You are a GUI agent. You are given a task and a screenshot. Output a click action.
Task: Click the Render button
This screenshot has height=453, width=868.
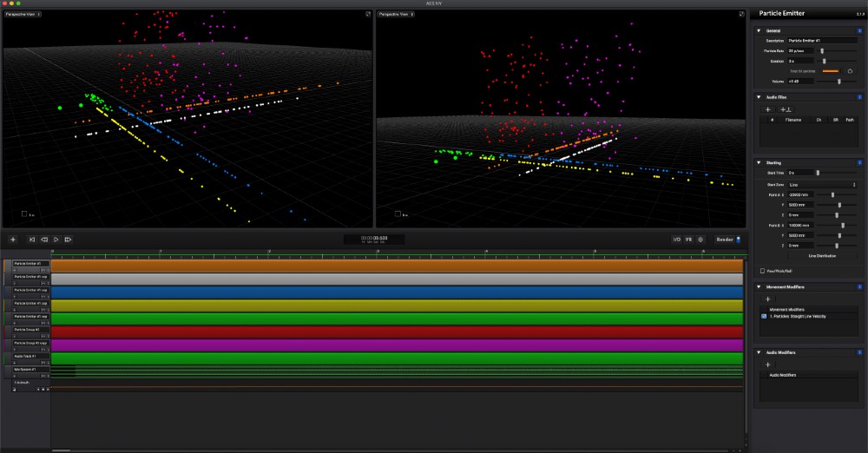point(725,239)
